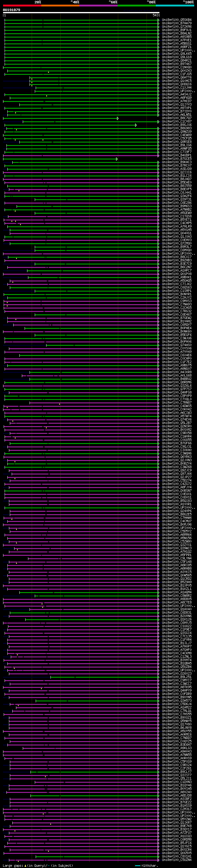Click the orange ~40% identity color bar
197x868 pixels.
click(60, 6)
